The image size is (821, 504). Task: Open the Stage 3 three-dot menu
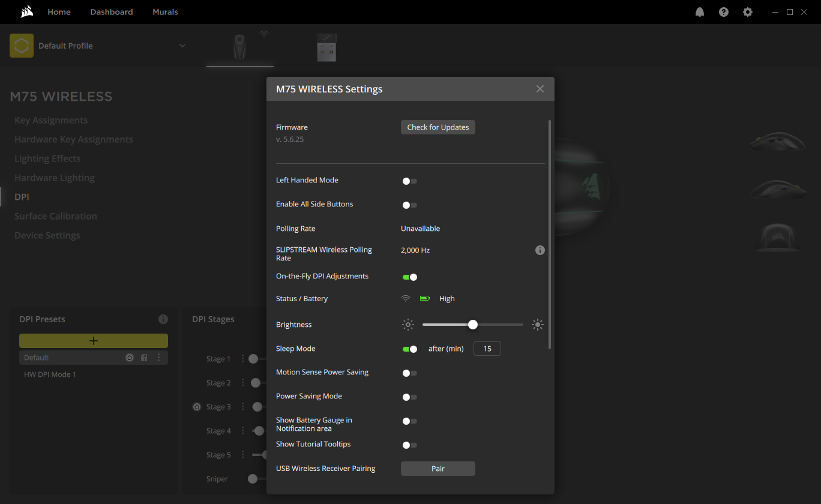click(242, 407)
